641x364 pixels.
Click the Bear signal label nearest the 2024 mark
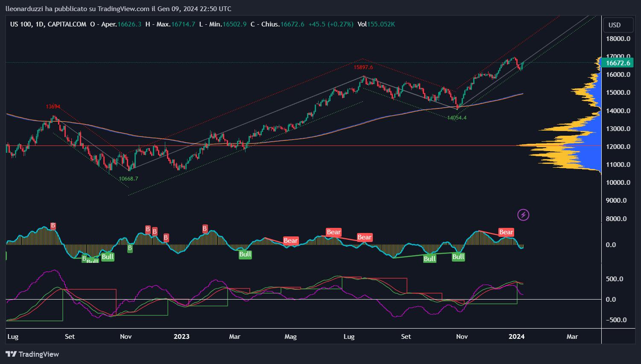[506, 232]
